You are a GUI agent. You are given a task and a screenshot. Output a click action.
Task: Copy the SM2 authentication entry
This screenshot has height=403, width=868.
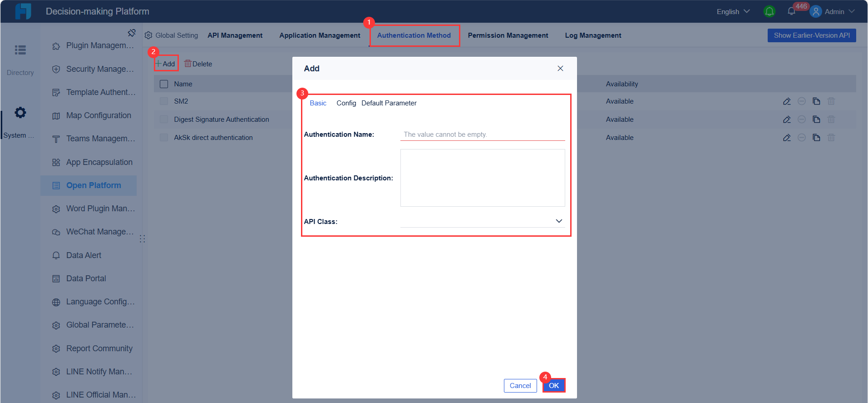pos(816,101)
